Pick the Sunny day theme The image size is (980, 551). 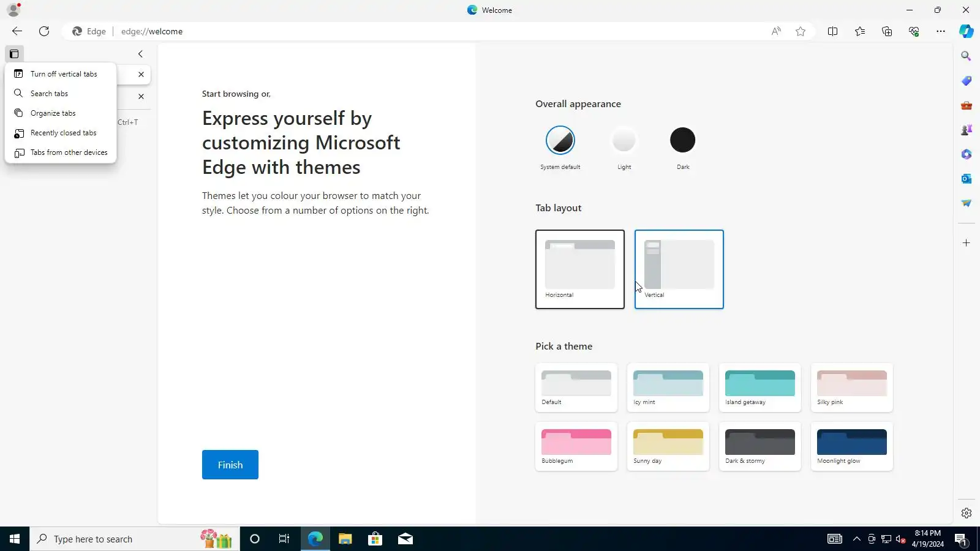[x=668, y=446]
